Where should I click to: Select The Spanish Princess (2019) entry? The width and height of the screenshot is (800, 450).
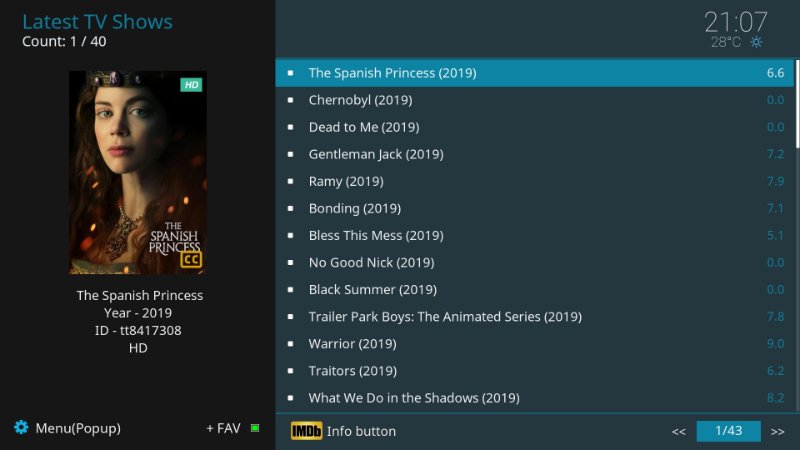pos(392,73)
